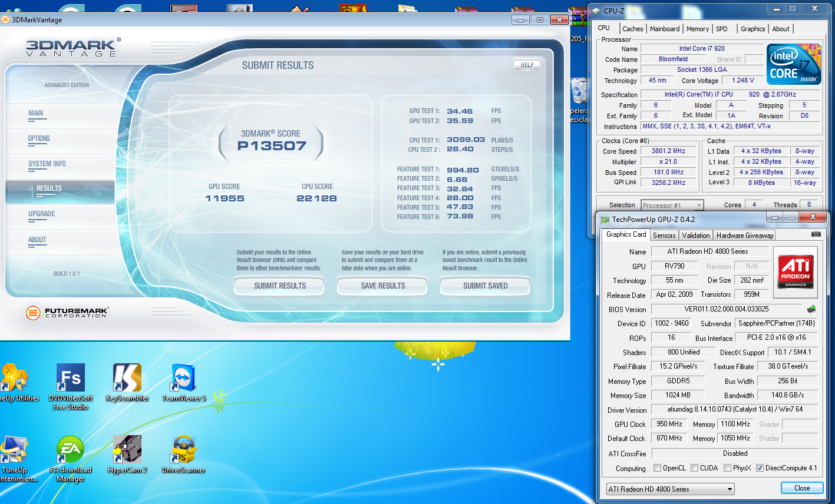This screenshot has width=835, height=504.
Task: Click the Intel Core i7 logo in CPU-Z
Action: (794, 64)
